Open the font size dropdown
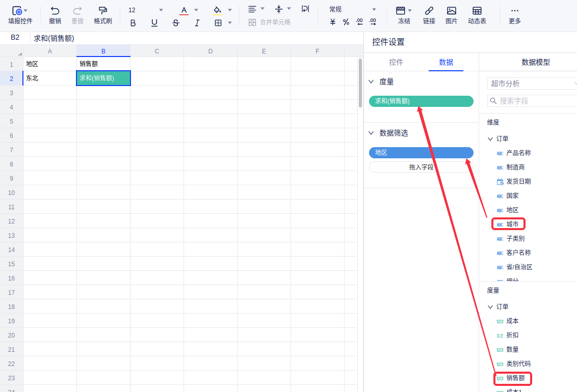Viewport: 577px width, 392px height. [x=161, y=10]
